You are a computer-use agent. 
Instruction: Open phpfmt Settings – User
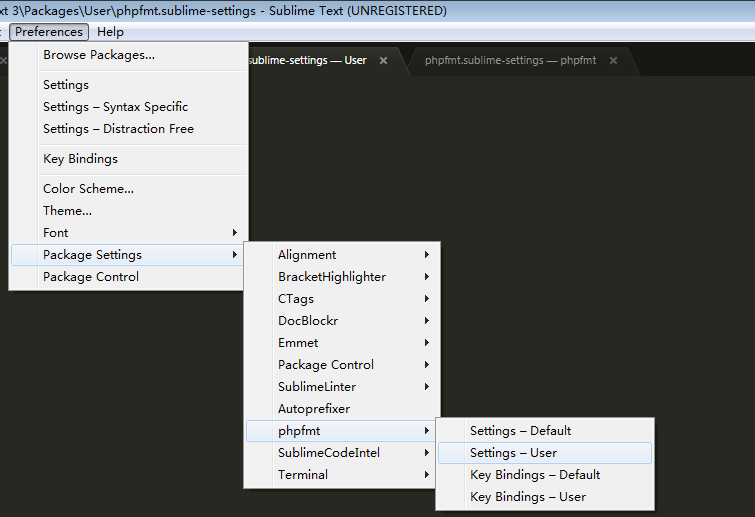[x=513, y=453]
